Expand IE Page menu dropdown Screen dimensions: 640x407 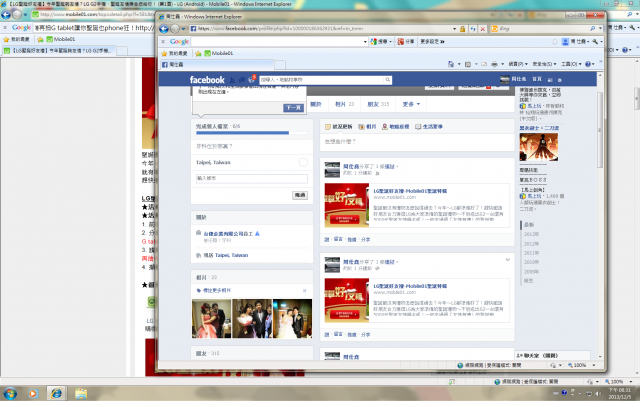pos(518,64)
